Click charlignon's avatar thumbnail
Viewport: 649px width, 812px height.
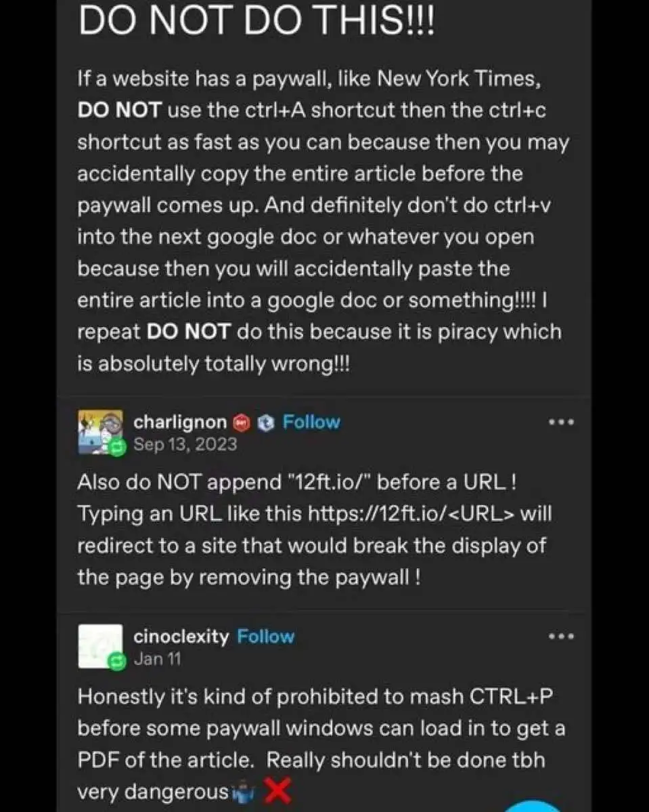coord(100,432)
